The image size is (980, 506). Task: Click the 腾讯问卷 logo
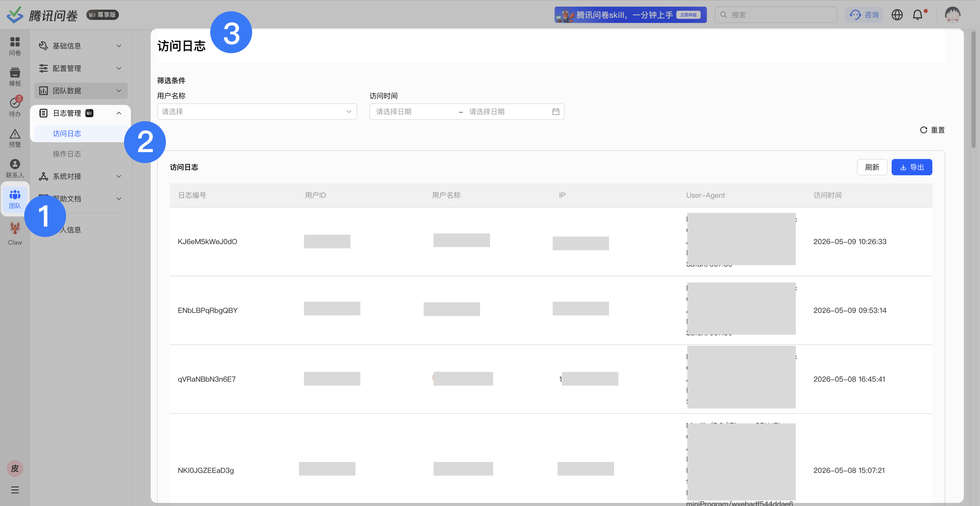[42, 15]
